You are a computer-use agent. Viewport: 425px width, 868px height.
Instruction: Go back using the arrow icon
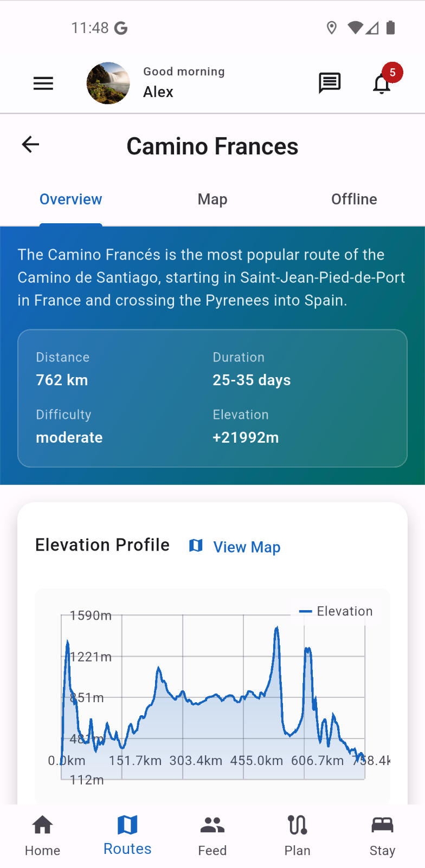[30, 145]
